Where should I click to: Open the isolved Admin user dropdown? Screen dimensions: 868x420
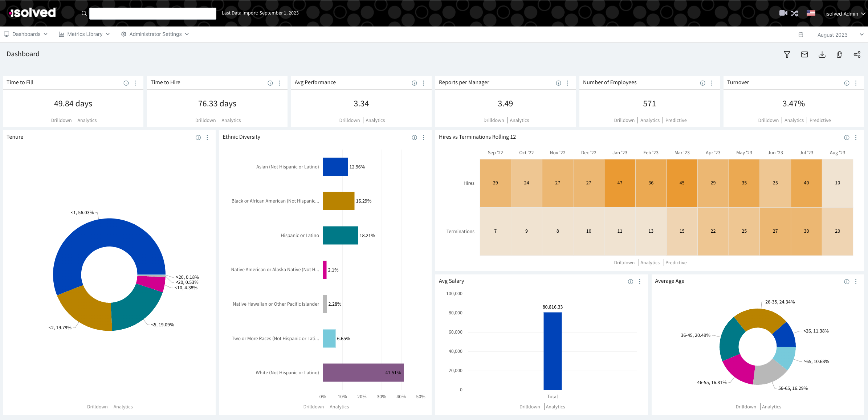pyautogui.click(x=845, y=14)
